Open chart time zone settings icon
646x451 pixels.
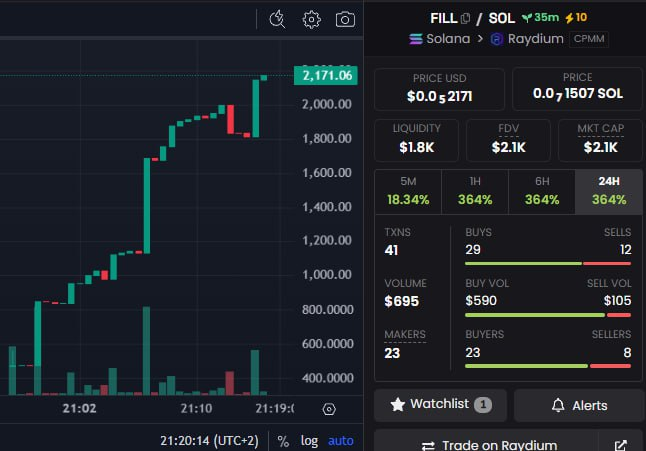pyautogui.click(x=329, y=409)
